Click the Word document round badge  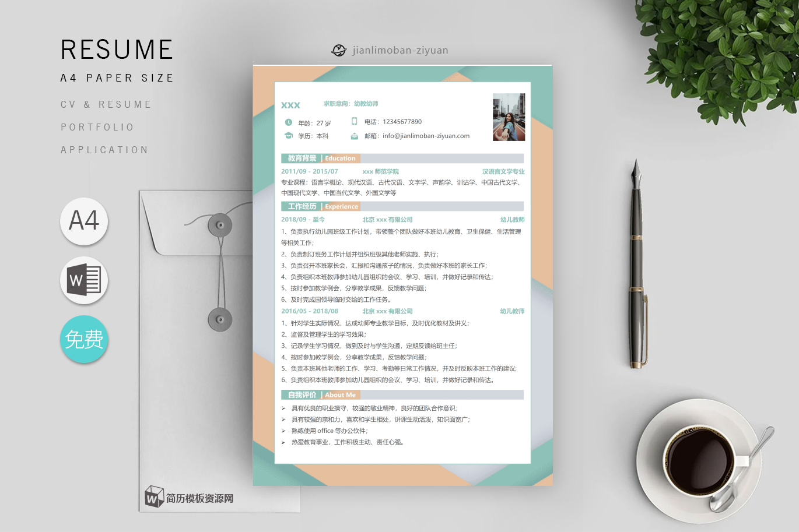pyautogui.click(x=84, y=280)
